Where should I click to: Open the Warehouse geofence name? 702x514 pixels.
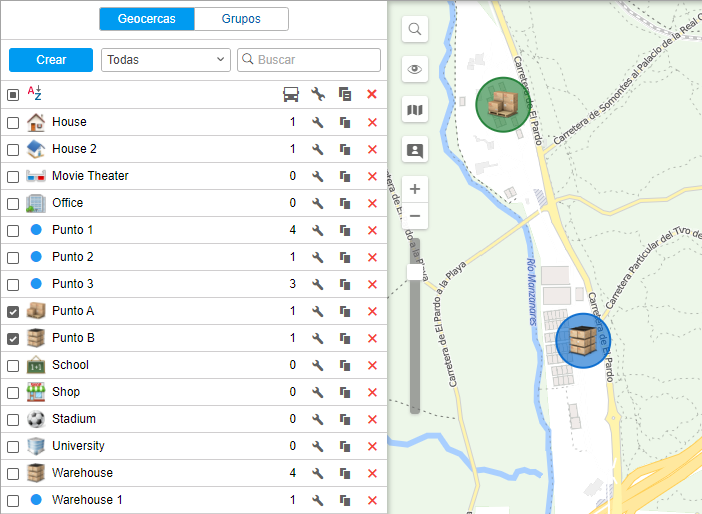coord(82,473)
